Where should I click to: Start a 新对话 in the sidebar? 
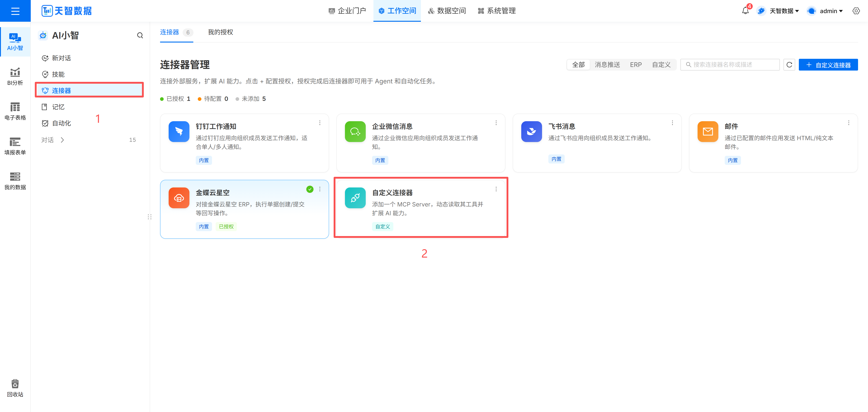tap(56, 58)
